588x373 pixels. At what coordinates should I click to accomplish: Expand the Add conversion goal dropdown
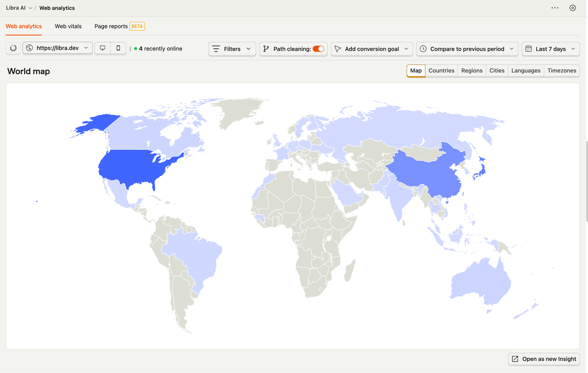372,49
